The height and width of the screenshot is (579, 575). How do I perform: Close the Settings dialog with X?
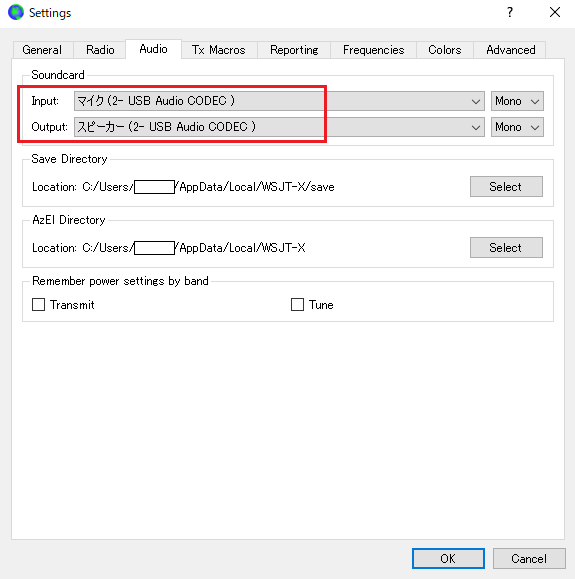tap(555, 12)
